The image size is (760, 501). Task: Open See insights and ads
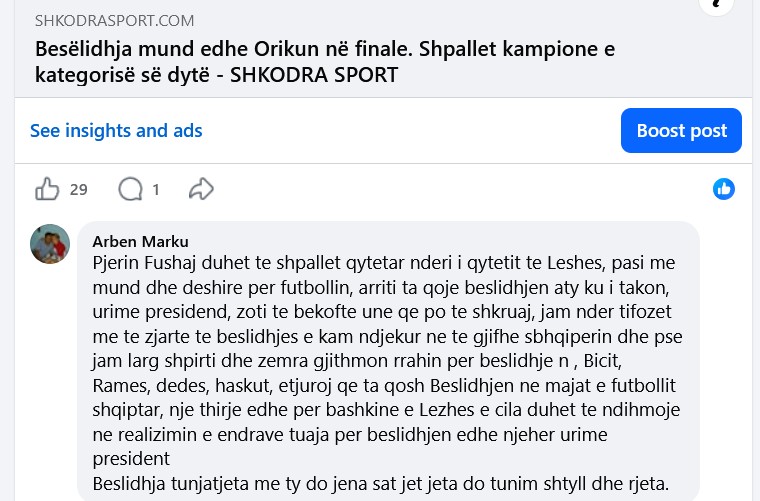116,131
